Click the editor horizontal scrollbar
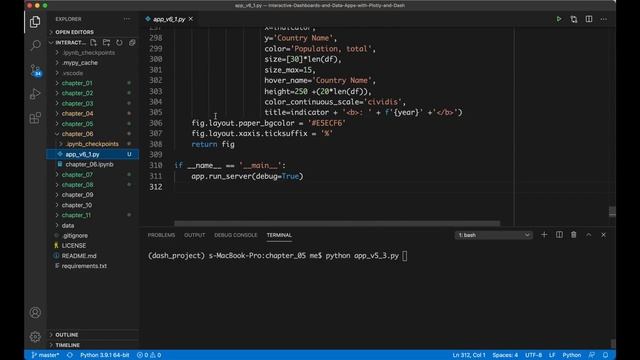 (x=337, y=223)
